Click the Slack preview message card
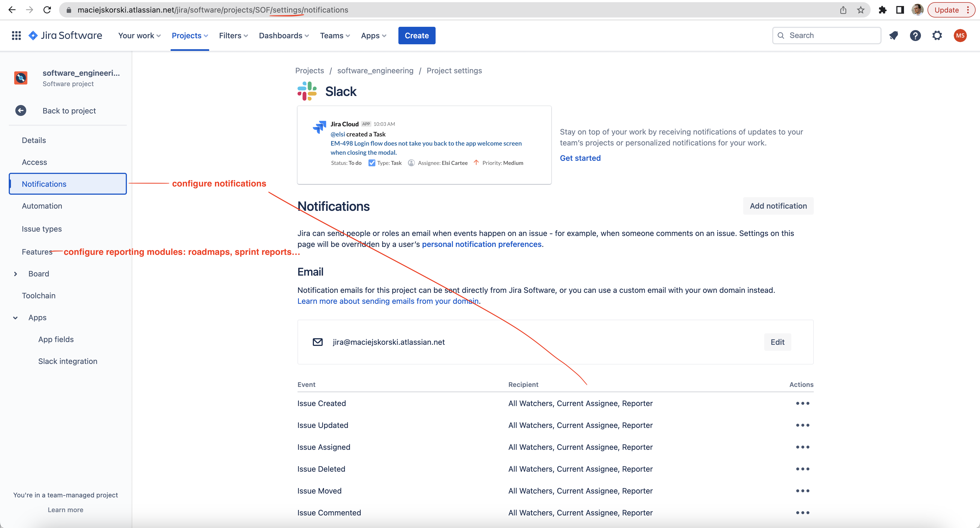The image size is (980, 528). (x=424, y=145)
